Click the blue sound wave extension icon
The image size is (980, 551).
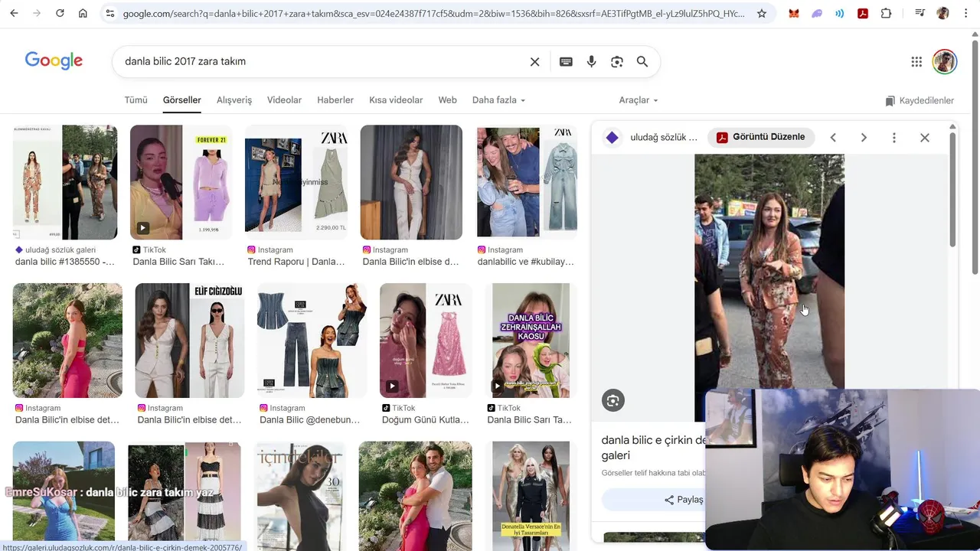(x=840, y=14)
